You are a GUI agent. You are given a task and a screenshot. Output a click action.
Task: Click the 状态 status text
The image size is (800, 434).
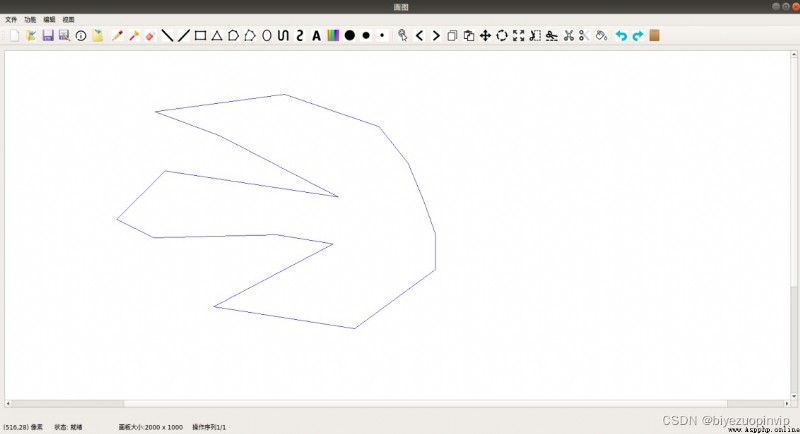pos(68,427)
